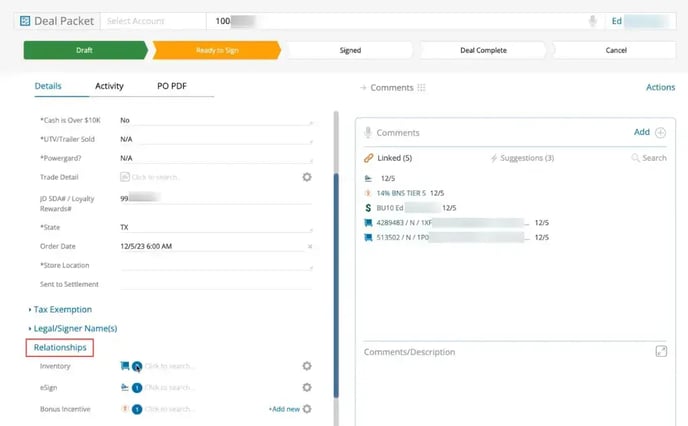
Task: Expand the Legal/Signer Name(s) section
Action: click(75, 329)
